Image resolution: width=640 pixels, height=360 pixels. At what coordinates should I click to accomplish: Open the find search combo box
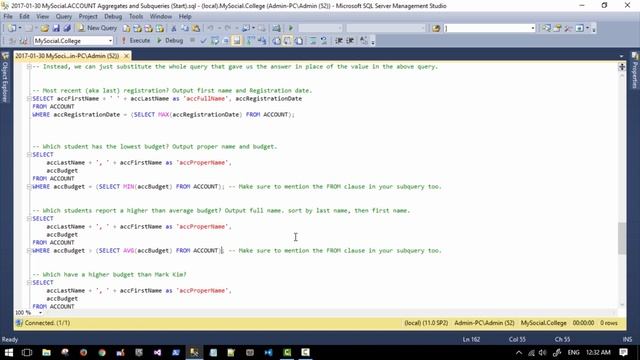click(489, 28)
